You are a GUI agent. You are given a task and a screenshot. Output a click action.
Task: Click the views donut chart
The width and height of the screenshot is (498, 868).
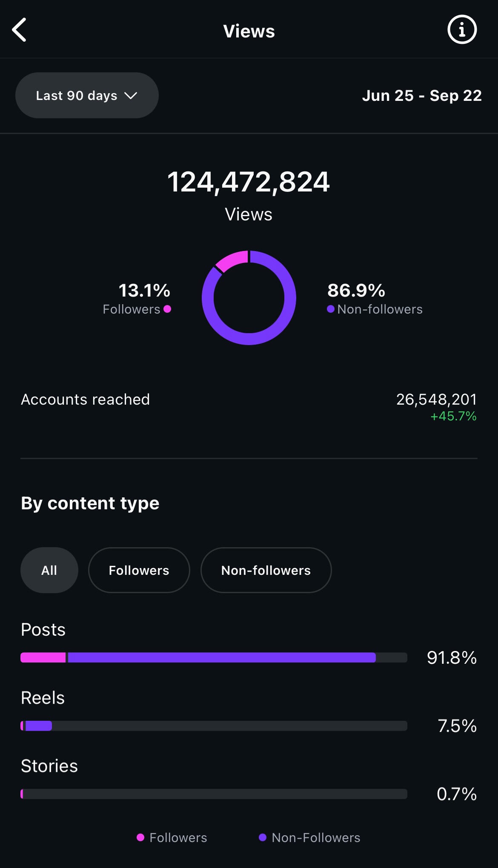[249, 298]
